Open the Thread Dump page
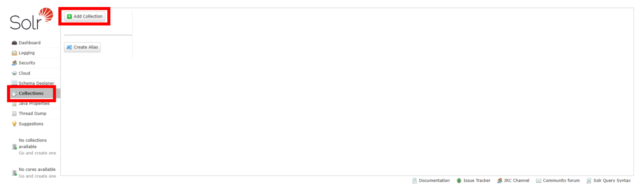This screenshot has height=191, width=644. pyautogui.click(x=32, y=114)
